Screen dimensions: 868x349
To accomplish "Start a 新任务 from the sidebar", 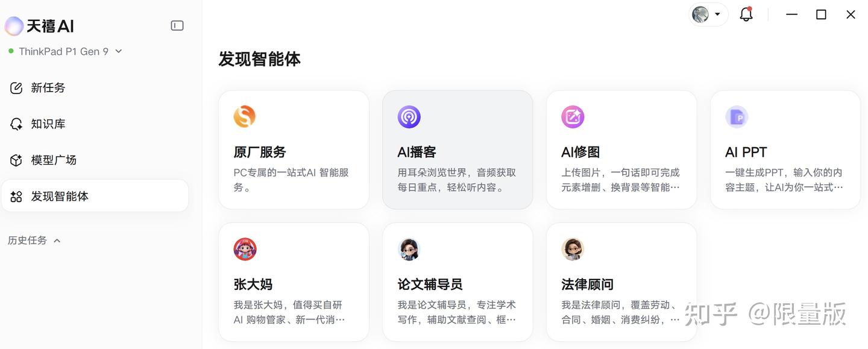I will (x=95, y=87).
